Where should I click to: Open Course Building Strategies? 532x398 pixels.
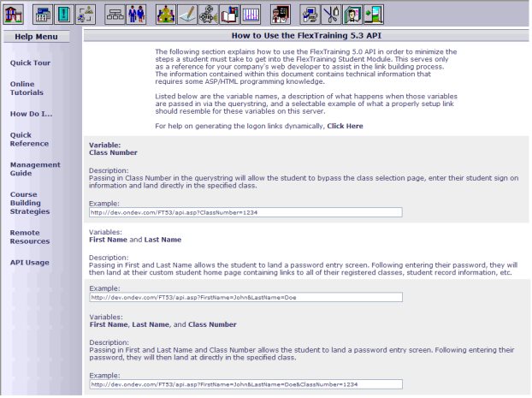click(x=30, y=203)
